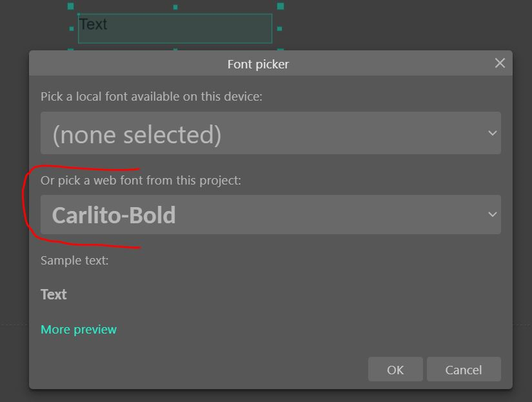This screenshot has height=402, width=532.
Task: Click the 'Pick a local font available' label
Action: (x=152, y=97)
